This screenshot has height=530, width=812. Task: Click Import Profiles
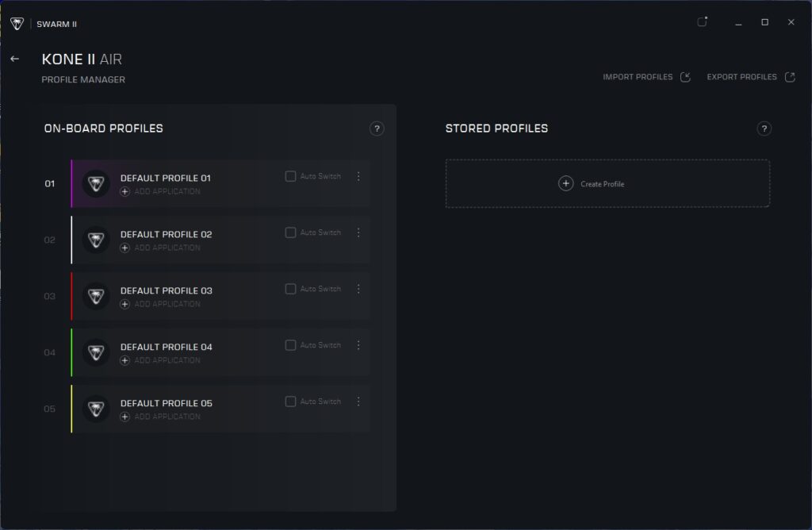[x=646, y=77]
